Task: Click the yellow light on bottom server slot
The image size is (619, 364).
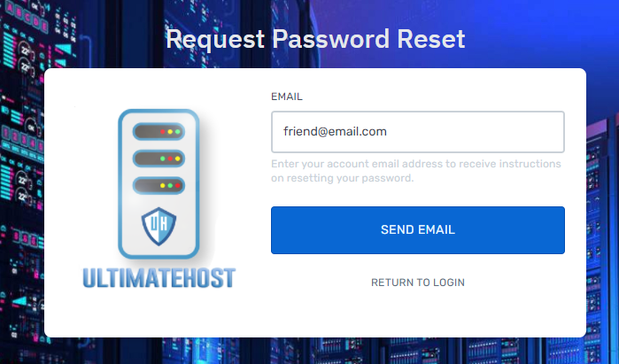Action: click(163, 186)
